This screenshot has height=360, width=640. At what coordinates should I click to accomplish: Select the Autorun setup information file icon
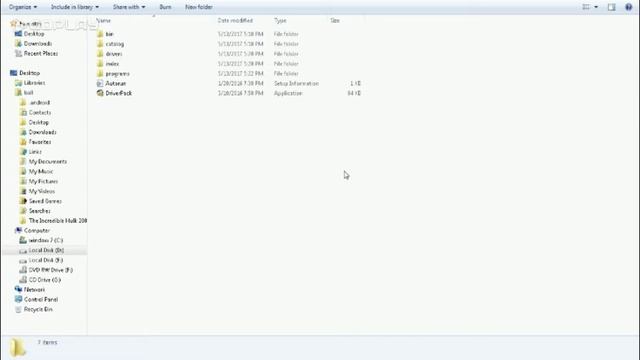[x=100, y=83]
